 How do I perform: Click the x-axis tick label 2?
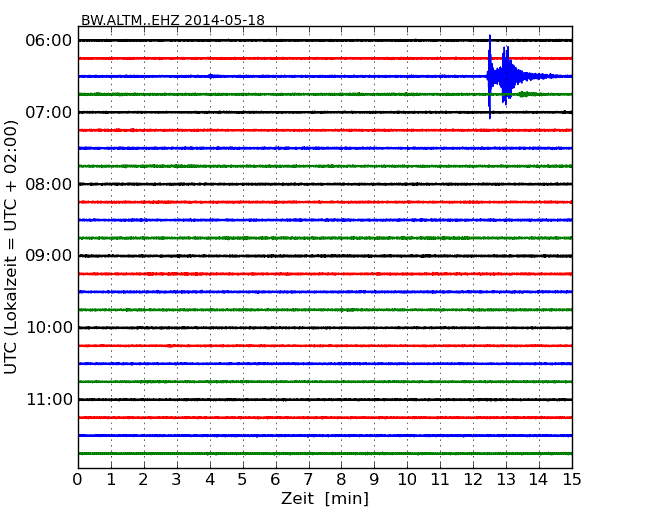click(143, 479)
